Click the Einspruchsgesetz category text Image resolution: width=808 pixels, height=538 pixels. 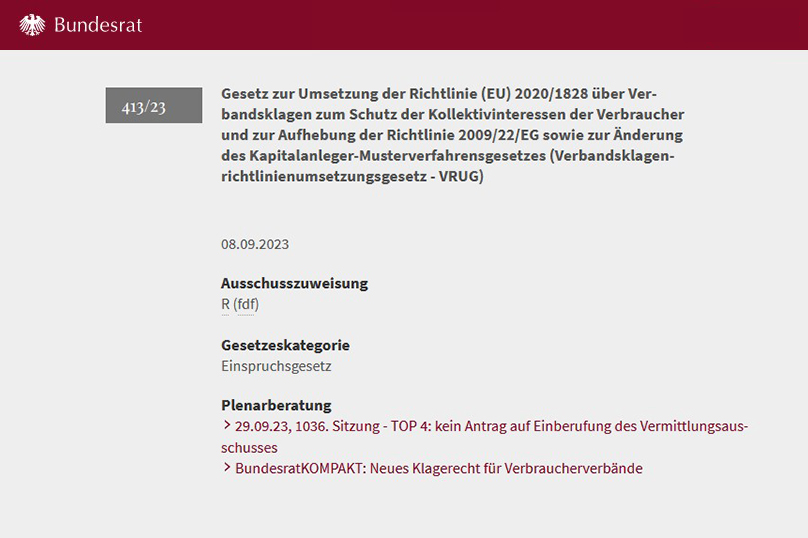(276, 366)
